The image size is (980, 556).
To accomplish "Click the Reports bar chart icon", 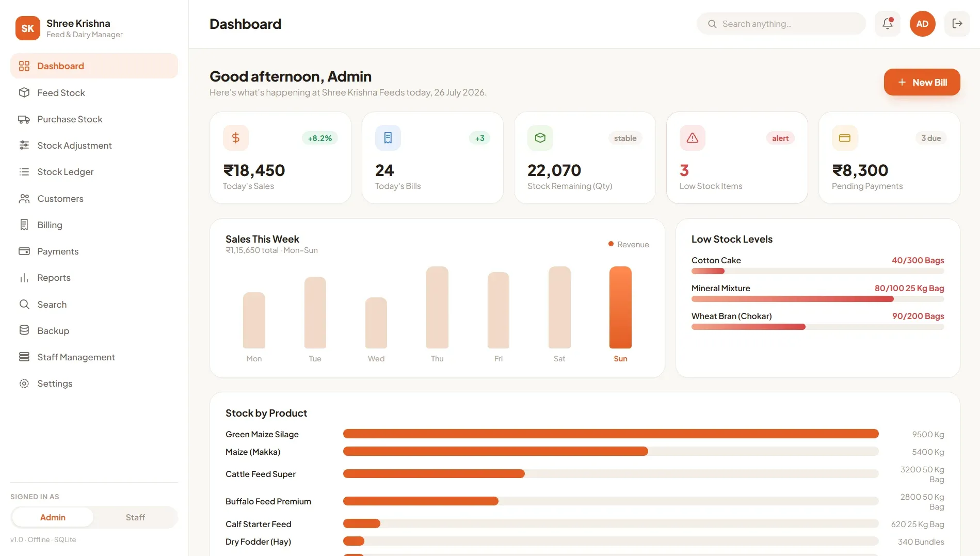I will coord(24,278).
